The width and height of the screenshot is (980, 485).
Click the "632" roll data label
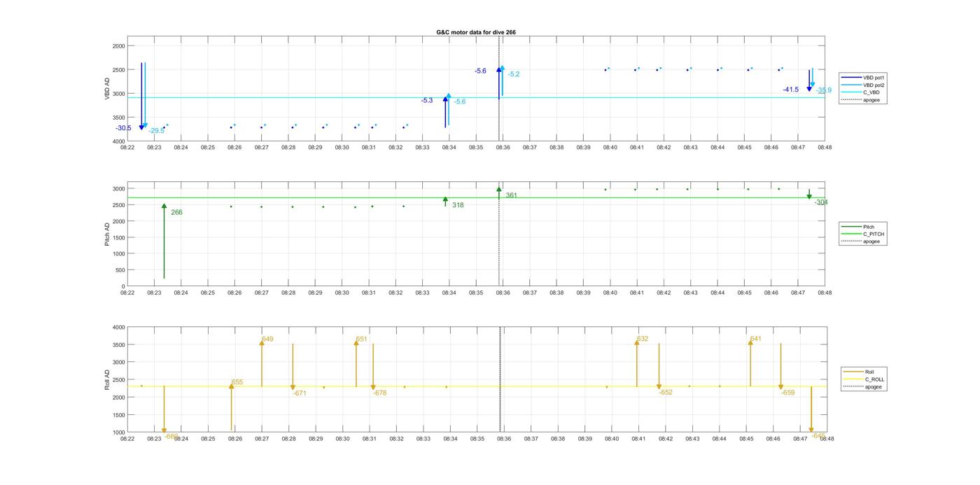tap(643, 339)
